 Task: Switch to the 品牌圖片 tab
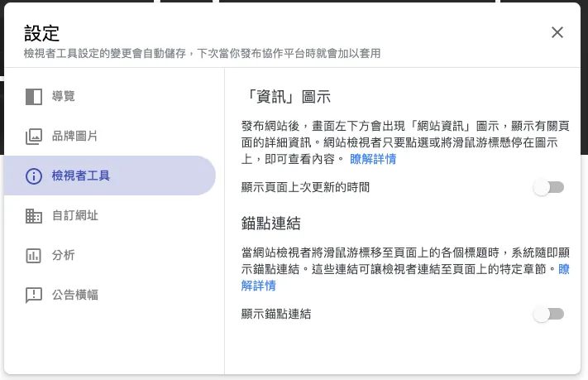pos(75,137)
